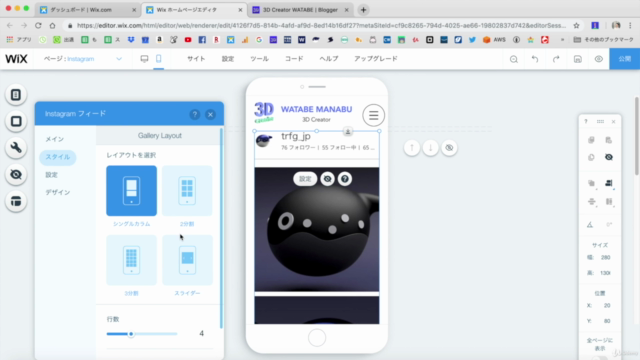Undo the last action

[x=535, y=59]
